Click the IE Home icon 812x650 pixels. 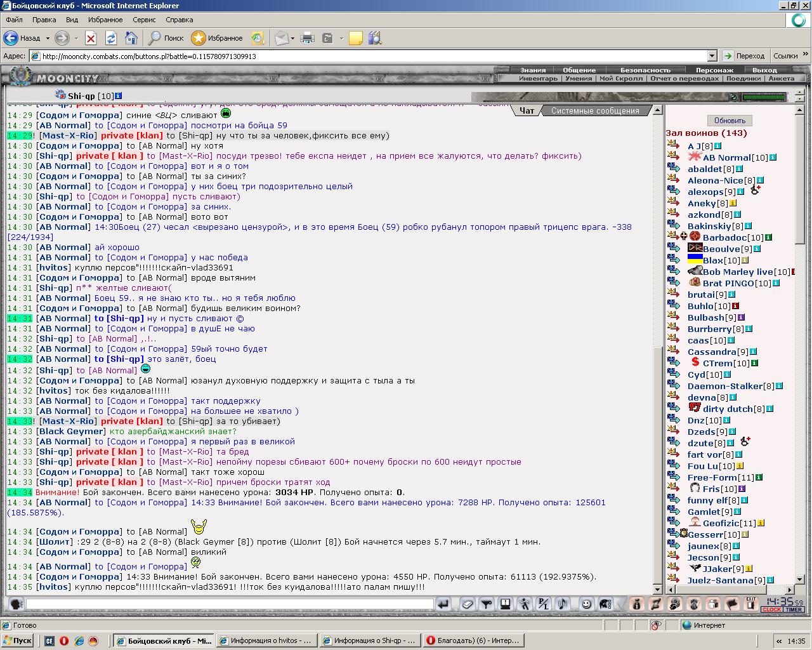[131, 38]
